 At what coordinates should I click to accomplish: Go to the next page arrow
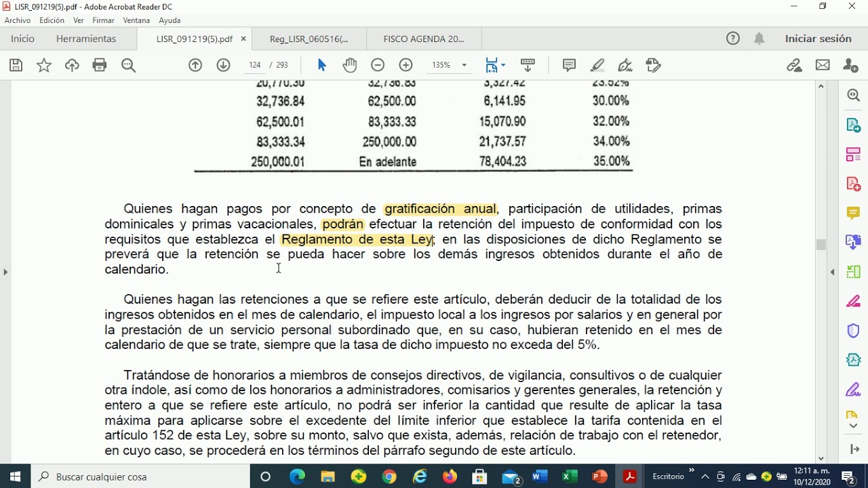pyautogui.click(x=223, y=65)
